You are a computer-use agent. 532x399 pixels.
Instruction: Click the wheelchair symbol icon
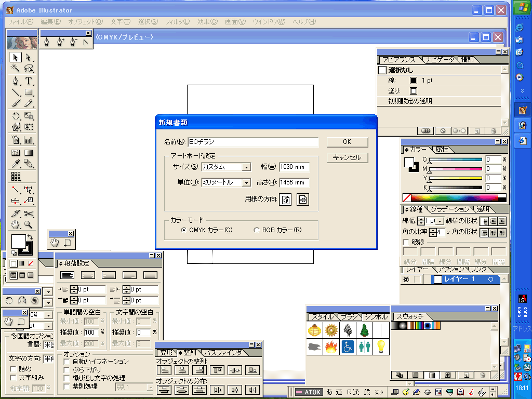coord(348,347)
